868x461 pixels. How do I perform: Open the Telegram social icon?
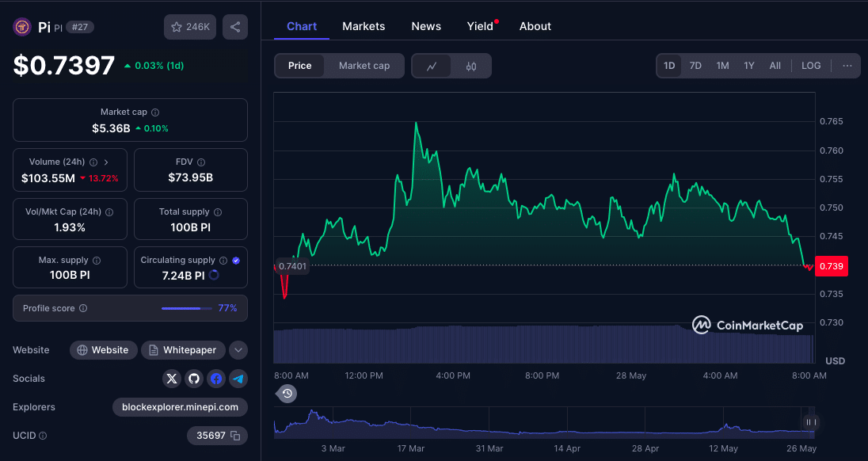[238, 379]
